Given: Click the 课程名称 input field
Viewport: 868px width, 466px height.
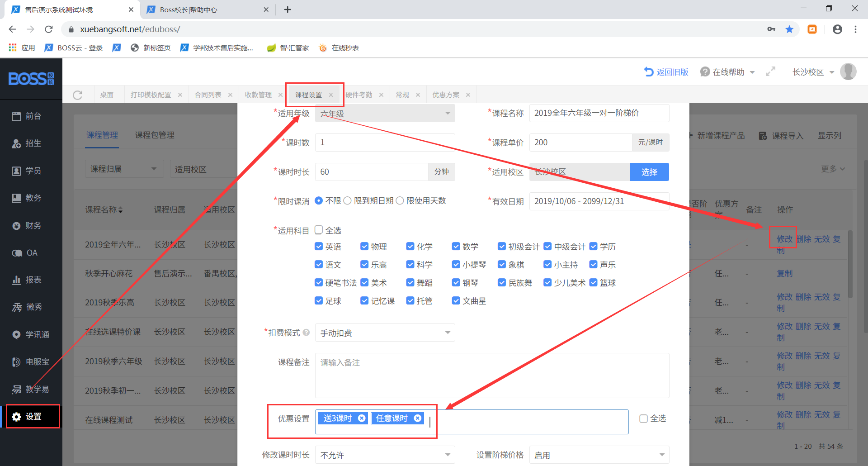Looking at the screenshot, I should [599, 113].
